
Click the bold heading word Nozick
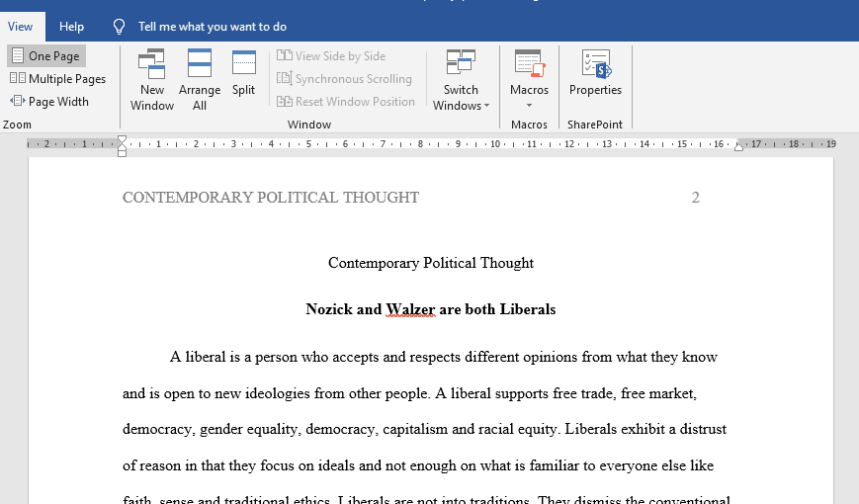(329, 309)
